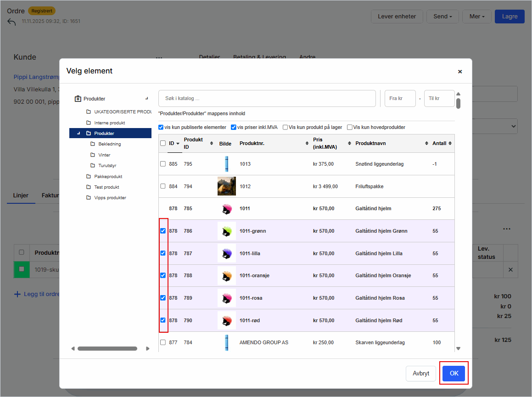Switch to the Linjer tab
Viewport: 532px width, 397px height.
click(20, 195)
